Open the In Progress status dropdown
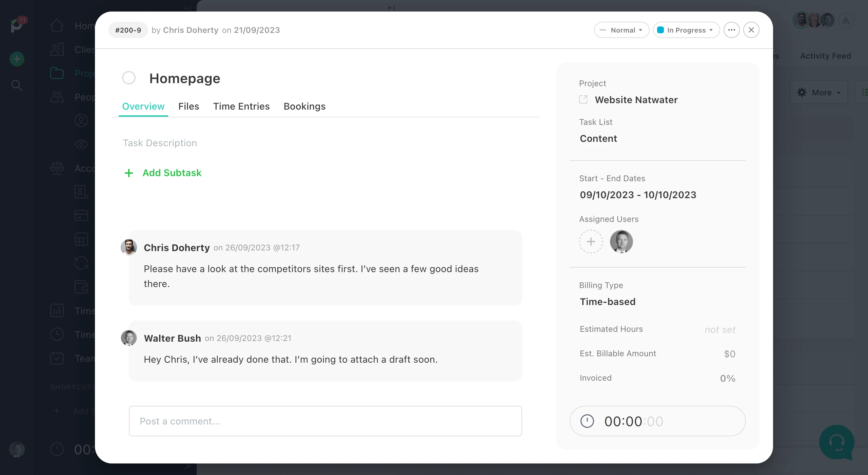 pyautogui.click(x=686, y=30)
